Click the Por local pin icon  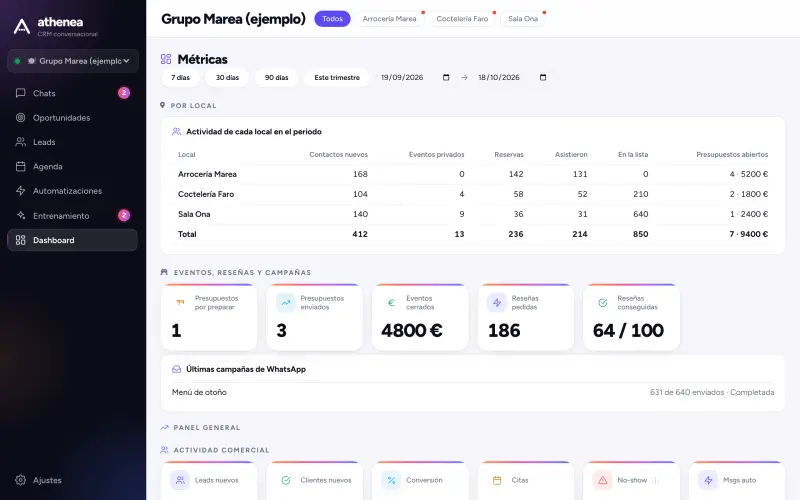click(x=163, y=105)
